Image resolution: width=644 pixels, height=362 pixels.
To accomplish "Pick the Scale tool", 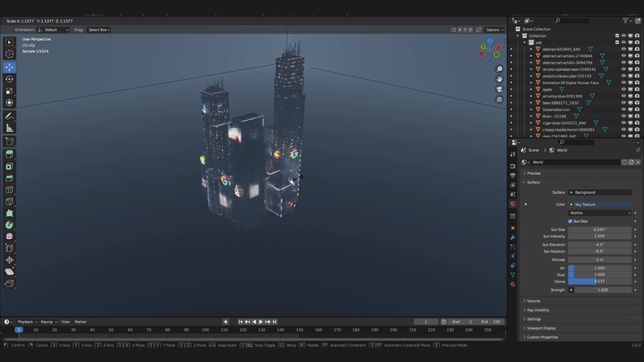I will (10, 91).
